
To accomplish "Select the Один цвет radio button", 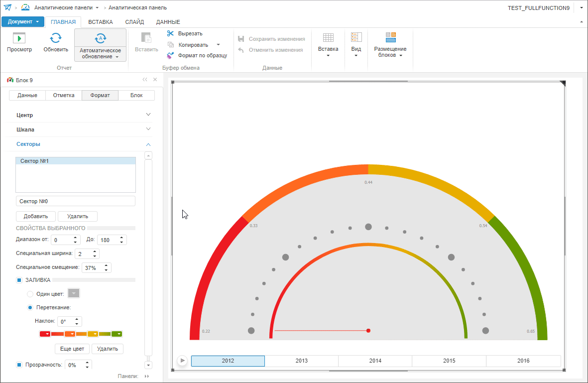I will point(30,294).
